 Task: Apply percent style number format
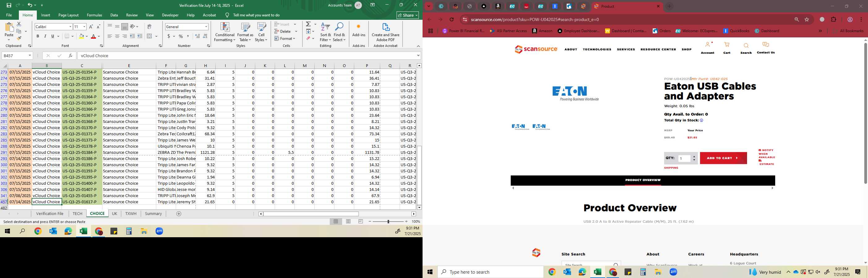[181, 36]
